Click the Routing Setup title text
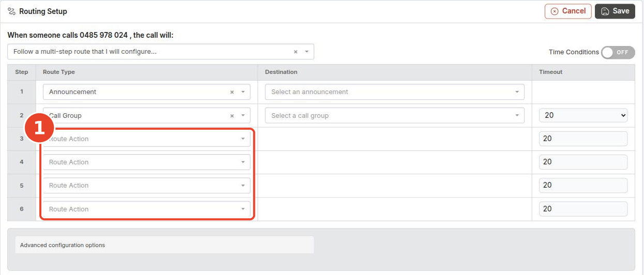 [43, 11]
